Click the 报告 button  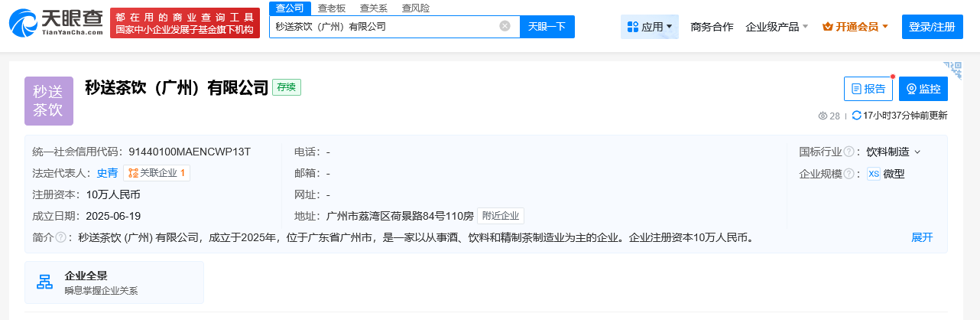868,89
